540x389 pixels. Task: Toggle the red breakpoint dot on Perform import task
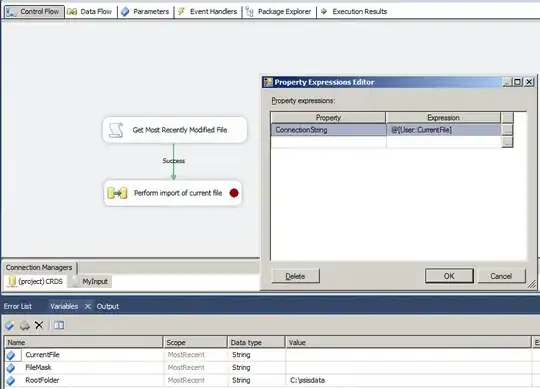point(234,193)
